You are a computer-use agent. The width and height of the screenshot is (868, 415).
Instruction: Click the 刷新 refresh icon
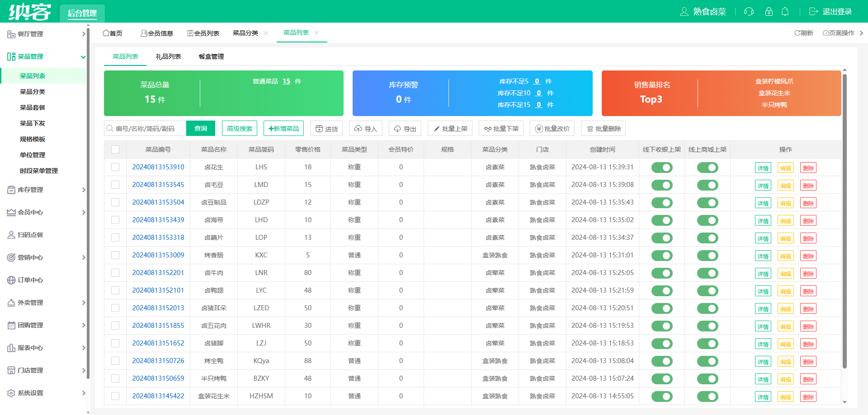pos(797,33)
